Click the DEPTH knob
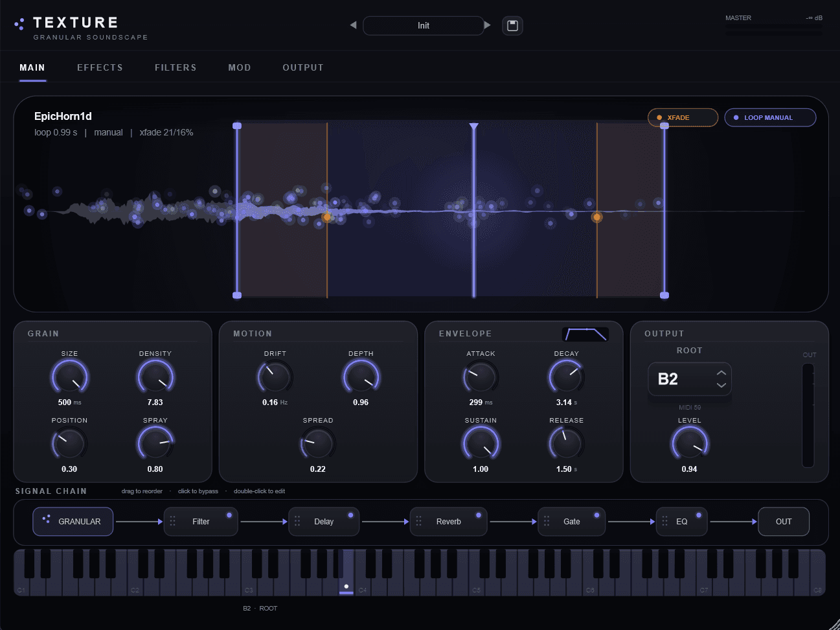The width and height of the screenshot is (840, 630). click(361, 377)
